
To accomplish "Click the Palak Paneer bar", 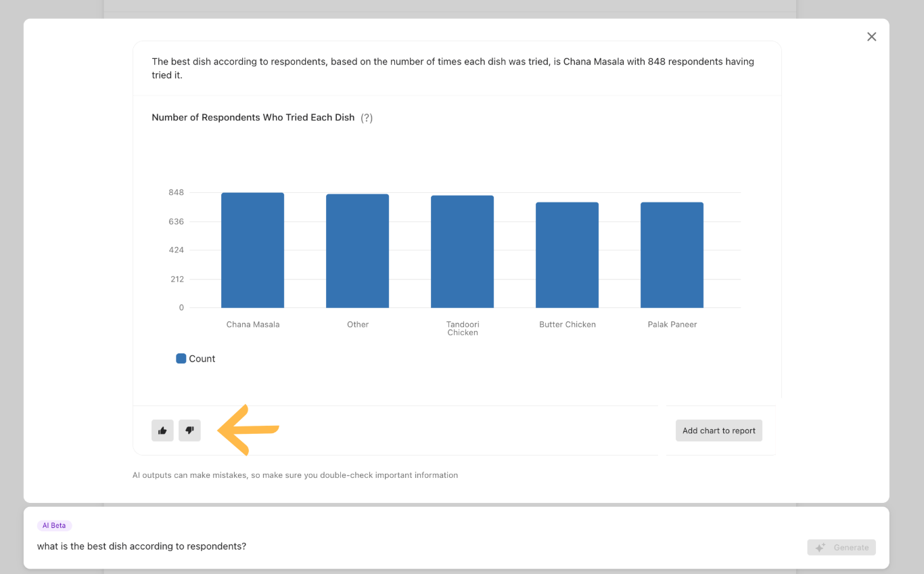I will [672, 255].
